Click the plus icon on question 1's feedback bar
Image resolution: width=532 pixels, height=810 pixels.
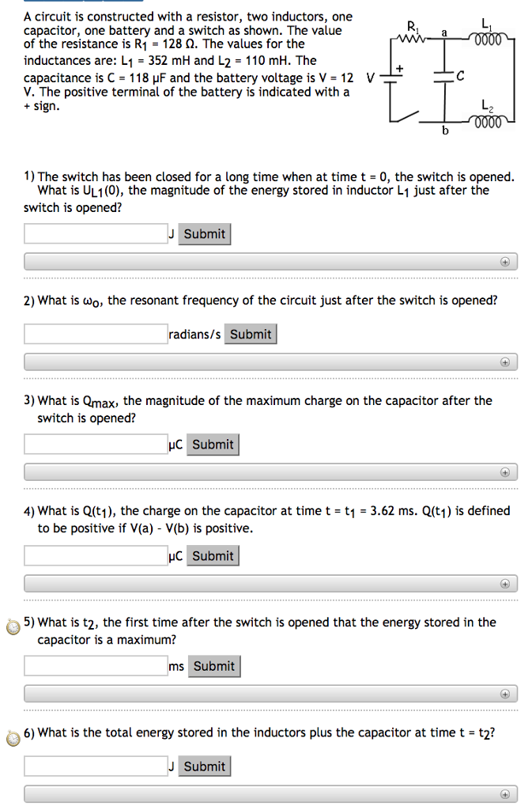pos(506,262)
